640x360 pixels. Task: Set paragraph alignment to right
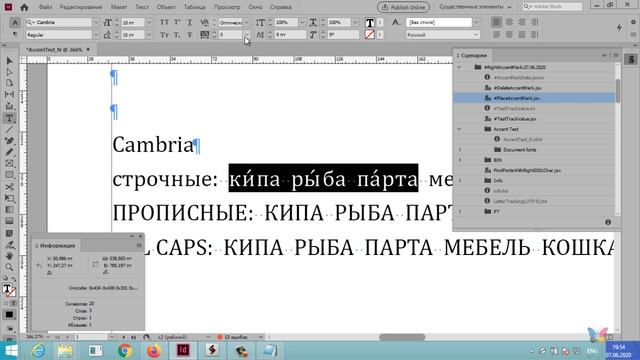click(x=522, y=22)
